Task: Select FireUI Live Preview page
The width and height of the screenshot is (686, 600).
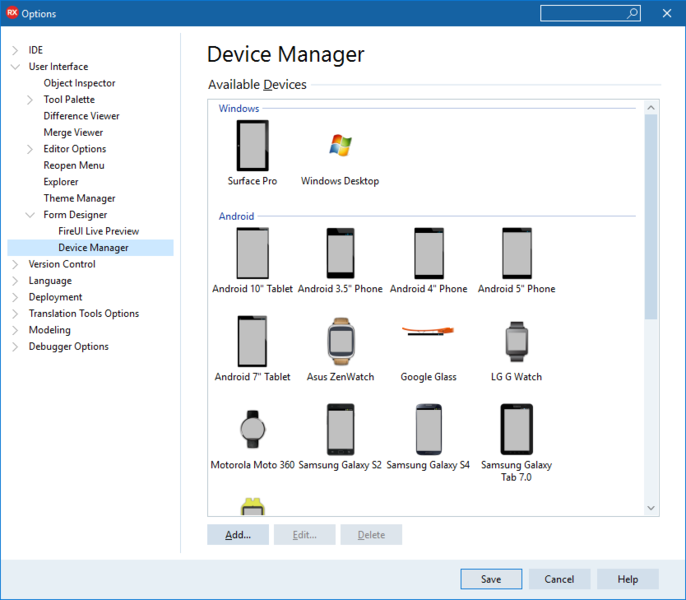Action: (99, 231)
